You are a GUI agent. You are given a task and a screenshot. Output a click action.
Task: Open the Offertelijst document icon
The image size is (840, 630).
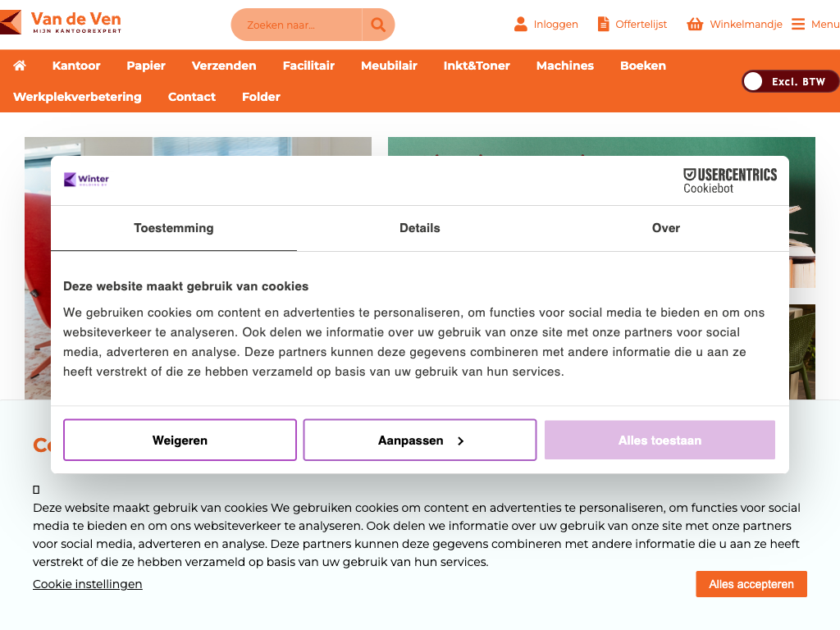pos(604,25)
